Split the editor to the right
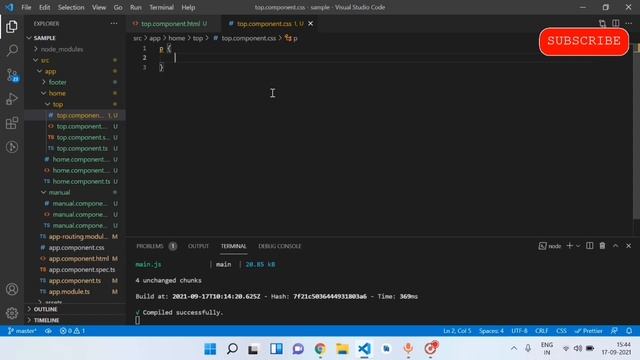Viewport: 640px width, 360px height. (x=616, y=23)
